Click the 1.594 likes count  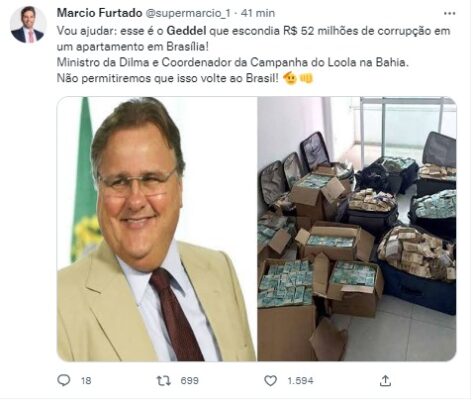click(300, 381)
